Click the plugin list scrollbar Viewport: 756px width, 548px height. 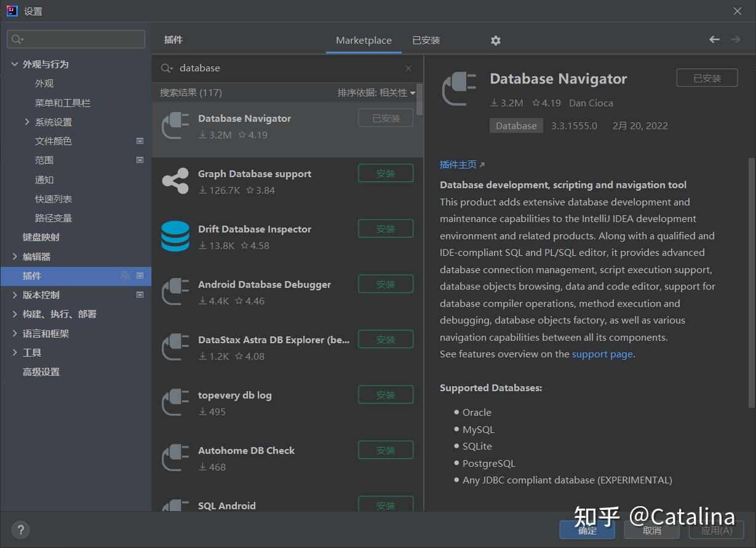[420, 99]
